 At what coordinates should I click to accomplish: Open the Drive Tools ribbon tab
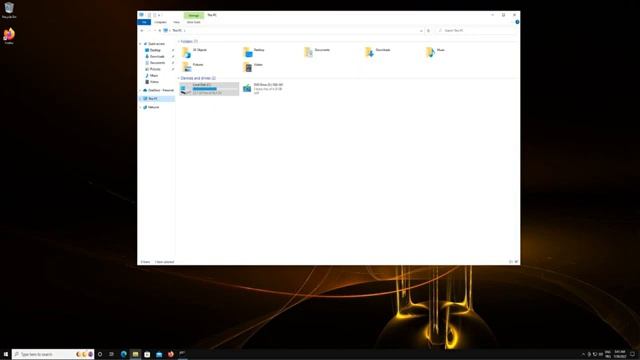pos(193,22)
